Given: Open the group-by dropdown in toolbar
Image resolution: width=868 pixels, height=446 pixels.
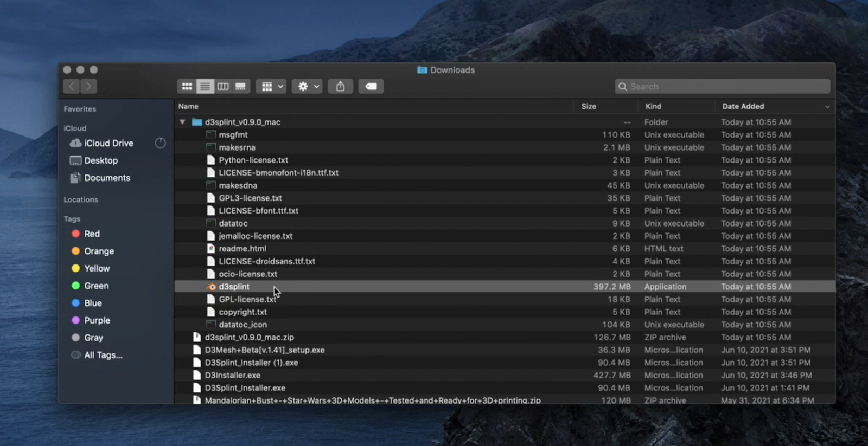Looking at the screenshot, I should [271, 86].
